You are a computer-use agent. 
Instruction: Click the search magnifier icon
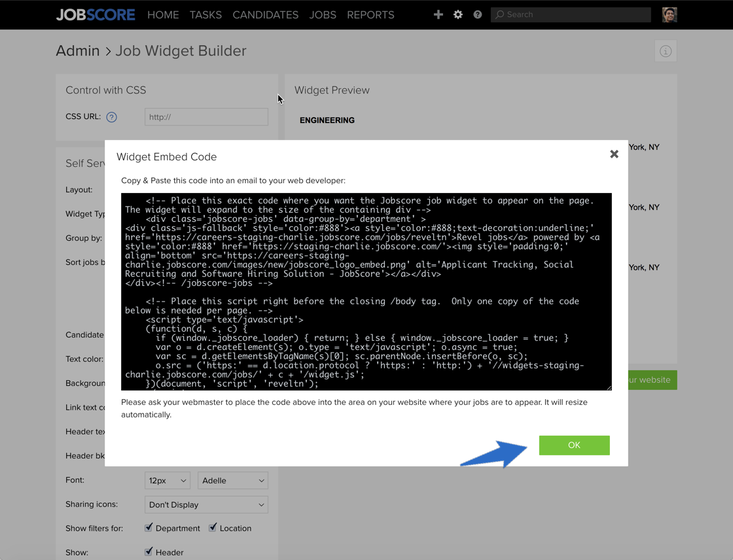(500, 14)
